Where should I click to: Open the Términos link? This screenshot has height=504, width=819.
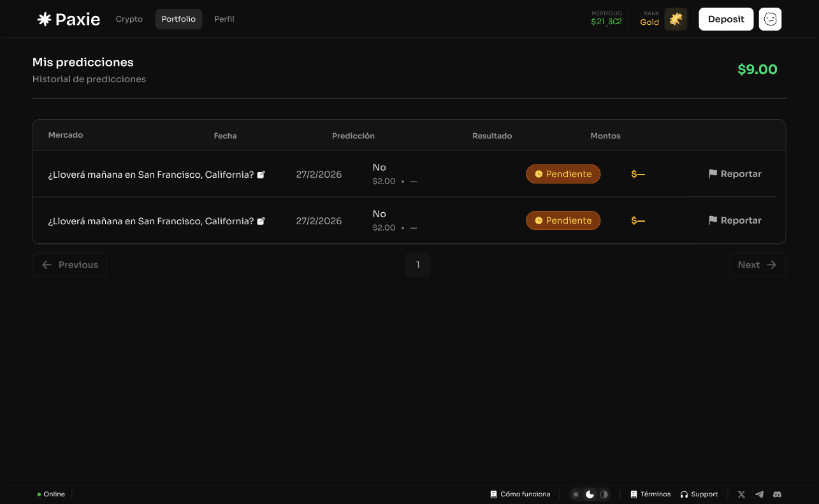[x=650, y=494]
